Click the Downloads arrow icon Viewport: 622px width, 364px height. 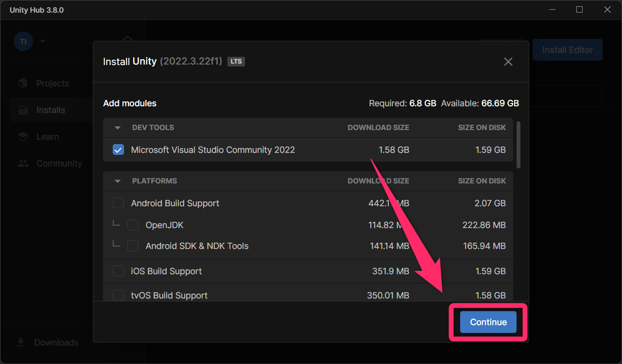coord(20,343)
